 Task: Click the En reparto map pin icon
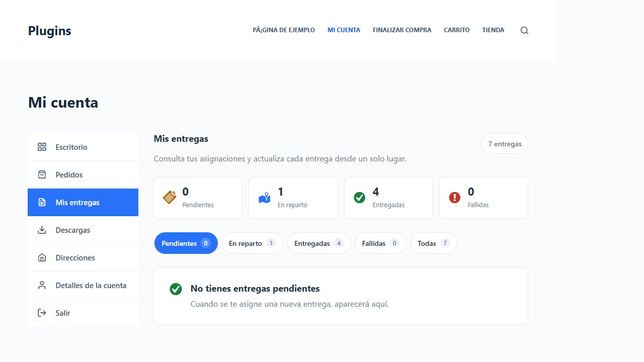coord(265,198)
